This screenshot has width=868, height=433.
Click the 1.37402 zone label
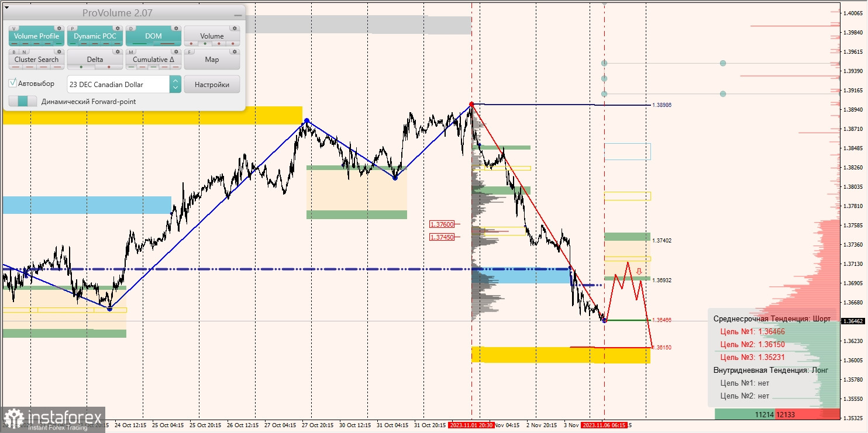click(x=662, y=240)
